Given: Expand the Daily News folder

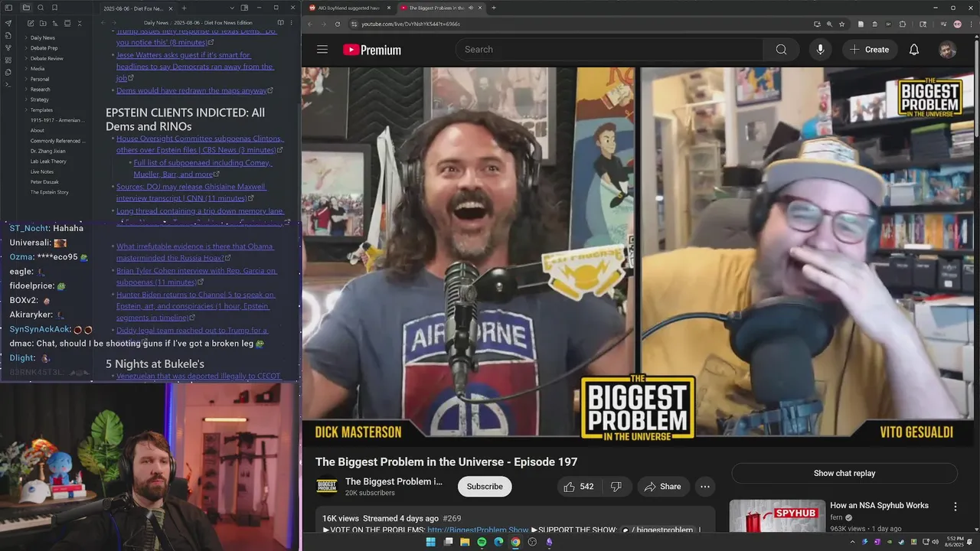Looking at the screenshot, I should click(42, 37).
